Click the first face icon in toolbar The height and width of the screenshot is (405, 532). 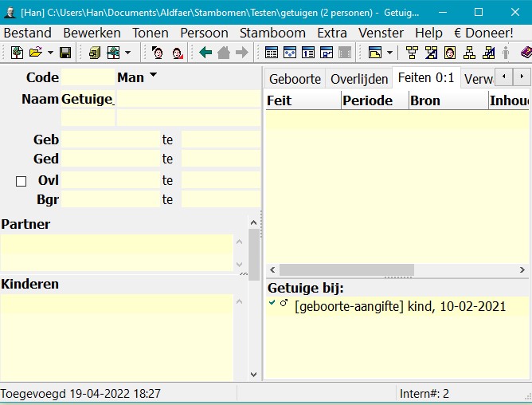click(x=158, y=53)
